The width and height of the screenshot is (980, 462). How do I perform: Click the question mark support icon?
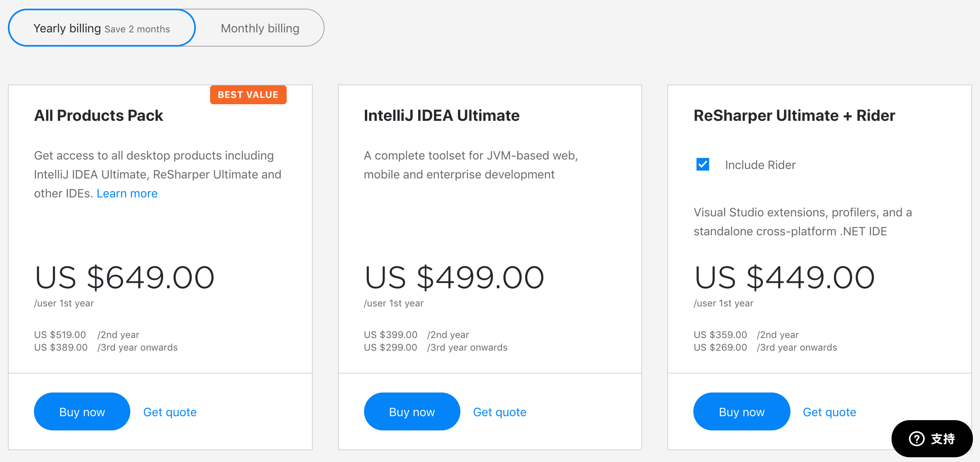(x=916, y=439)
